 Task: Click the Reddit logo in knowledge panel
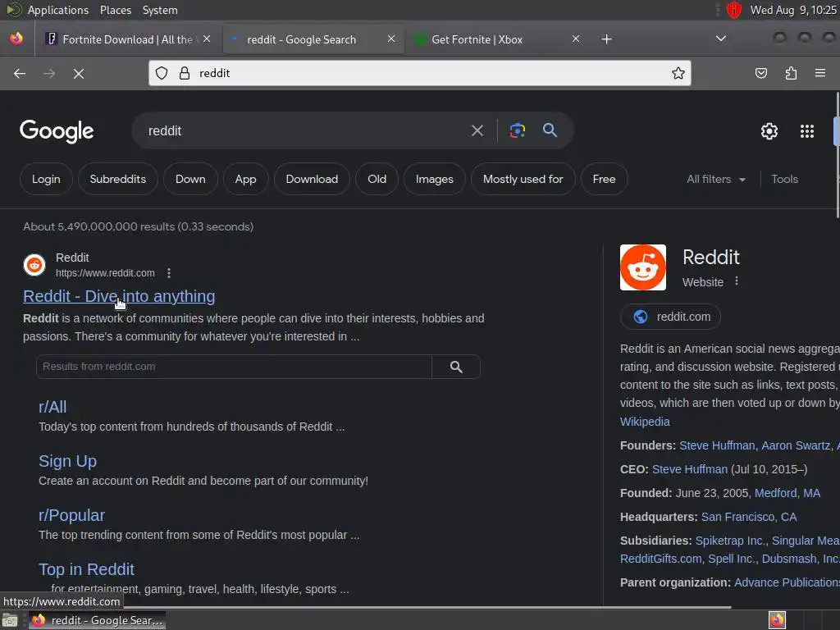pyautogui.click(x=643, y=267)
